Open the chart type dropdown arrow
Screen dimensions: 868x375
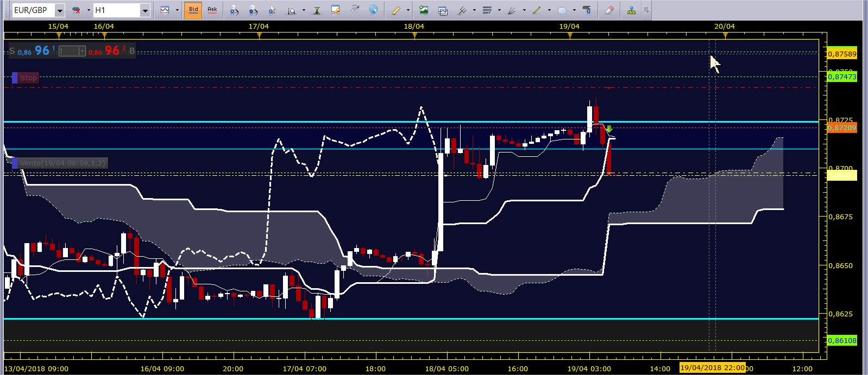click(x=177, y=10)
